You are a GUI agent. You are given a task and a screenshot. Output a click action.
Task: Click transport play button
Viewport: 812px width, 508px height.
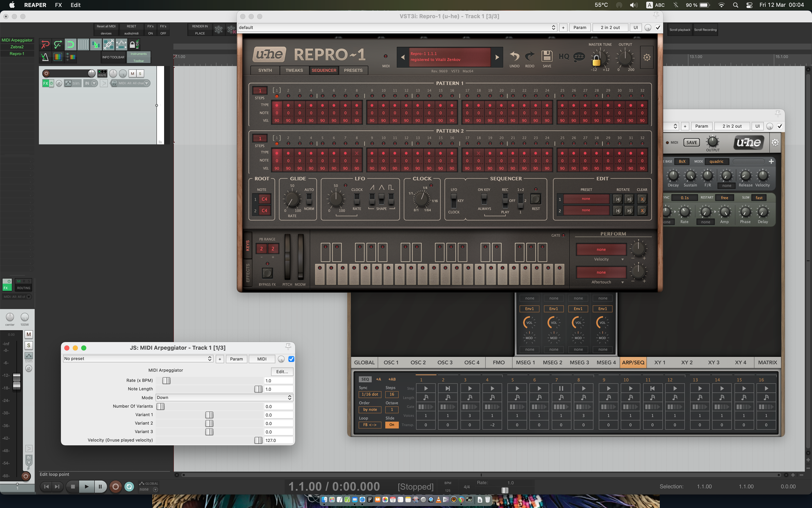(86, 486)
